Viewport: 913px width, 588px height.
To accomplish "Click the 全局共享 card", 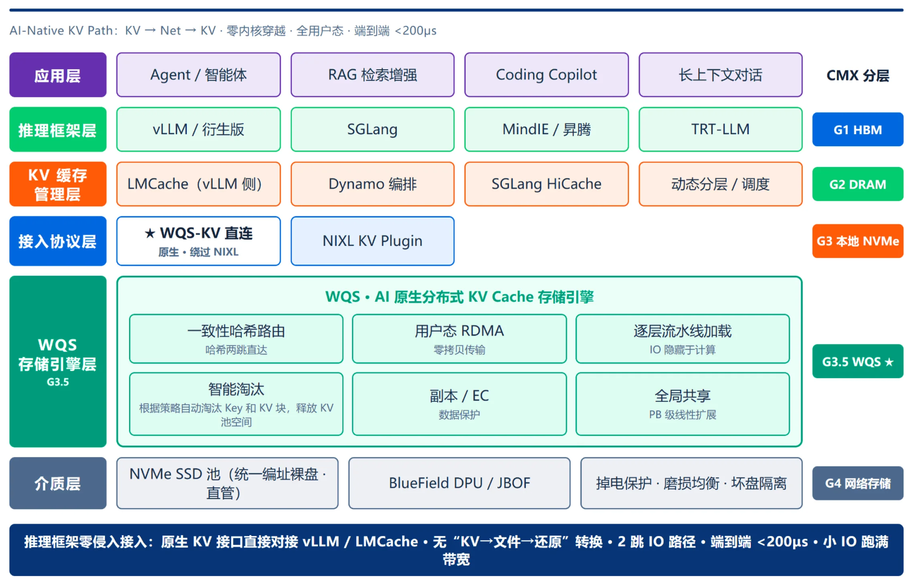I will (683, 404).
